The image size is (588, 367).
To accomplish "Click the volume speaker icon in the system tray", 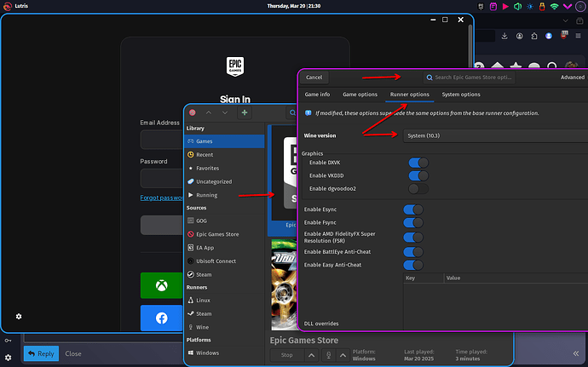I will pyautogui.click(x=517, y=6).
